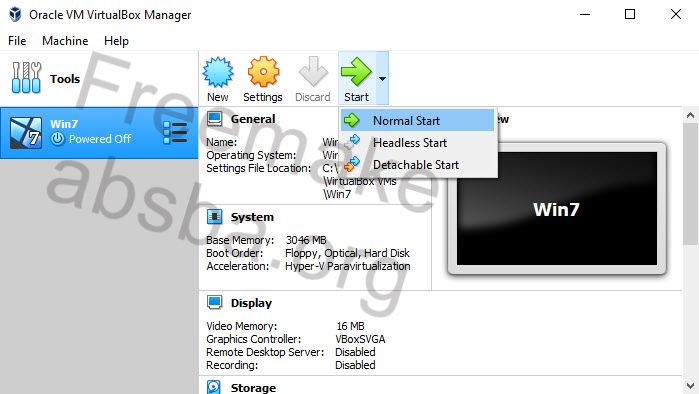Click the details pane scroll-down arrow
699x394 pixels.
tap(691, 386)
